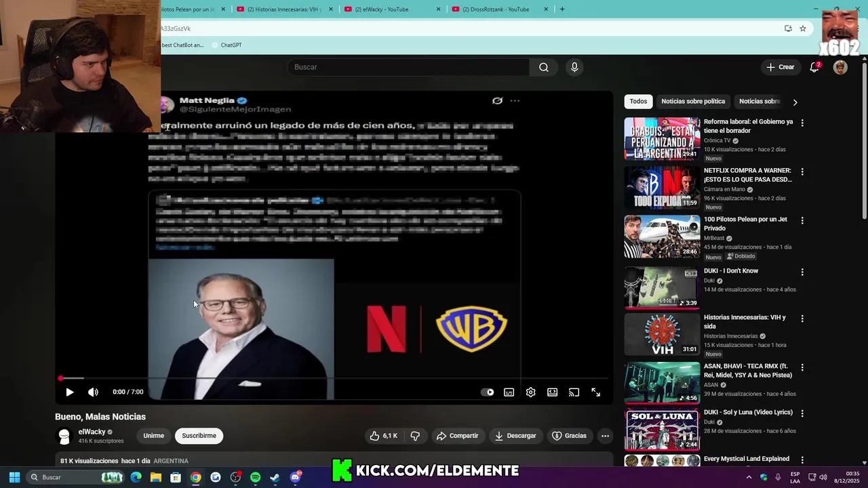868x488 pixels.
Task: Click the video progress bar
Action: (334, 378)
